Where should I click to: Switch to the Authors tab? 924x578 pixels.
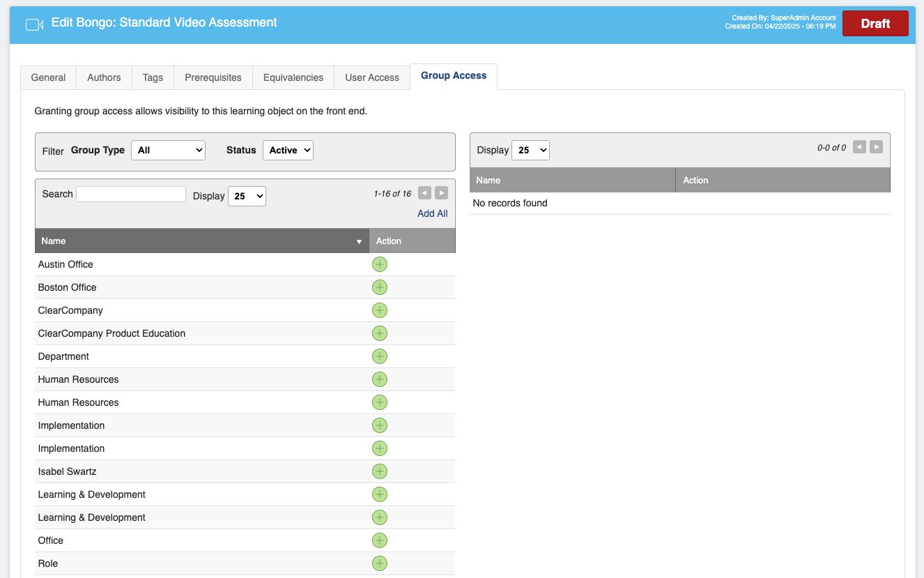104,77
